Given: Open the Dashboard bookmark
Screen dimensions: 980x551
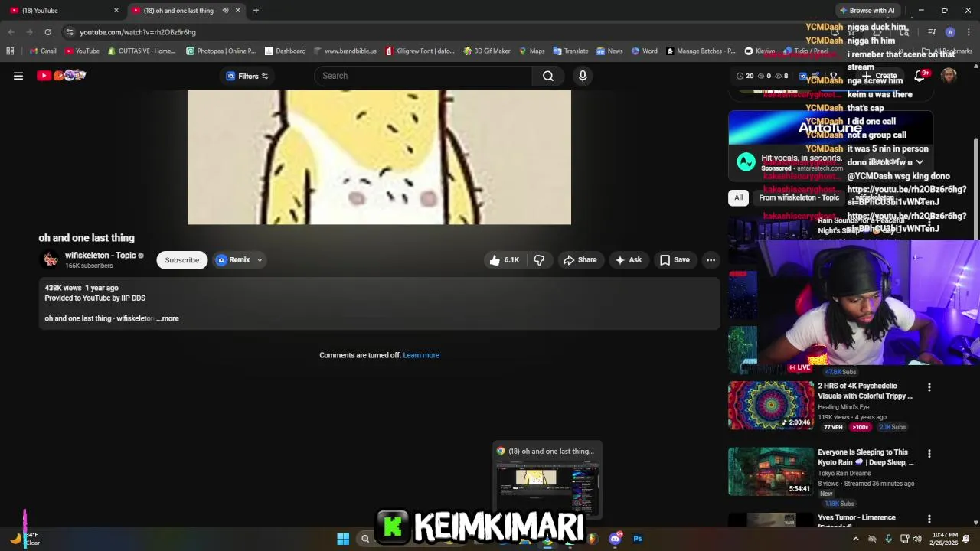Looking at the screenshot, I should [285, 51].
